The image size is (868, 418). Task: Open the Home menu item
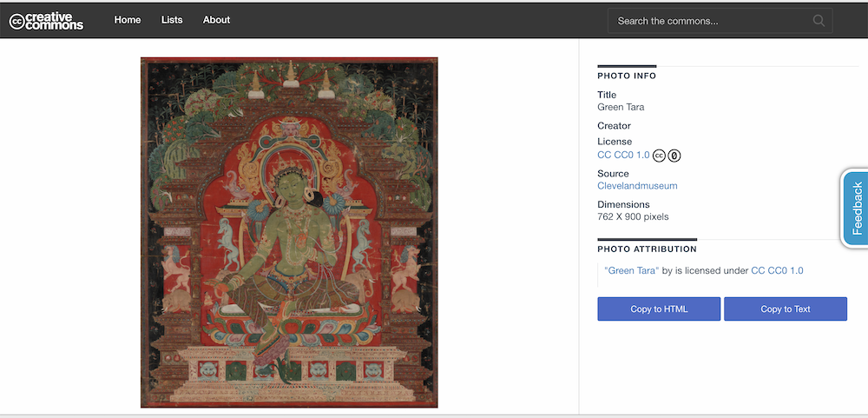128,20
